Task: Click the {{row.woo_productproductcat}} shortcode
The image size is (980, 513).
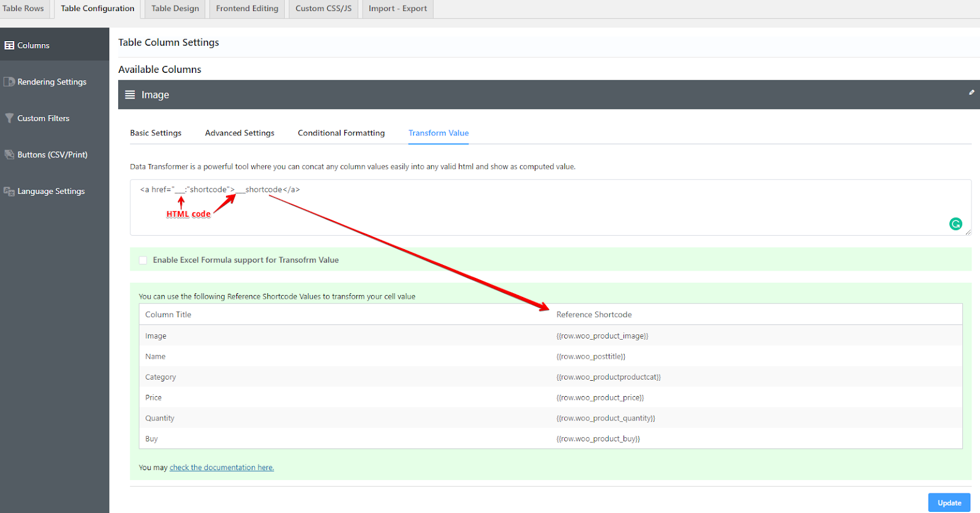Action: 609,377
